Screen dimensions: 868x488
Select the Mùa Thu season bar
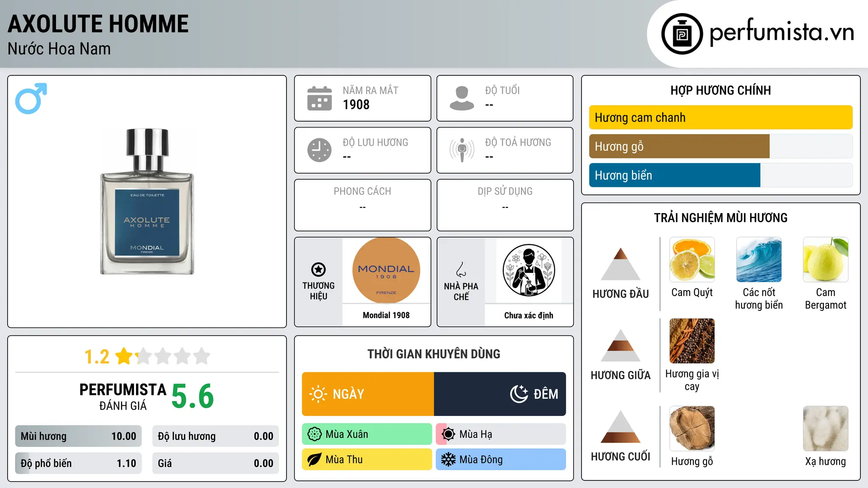367,460
